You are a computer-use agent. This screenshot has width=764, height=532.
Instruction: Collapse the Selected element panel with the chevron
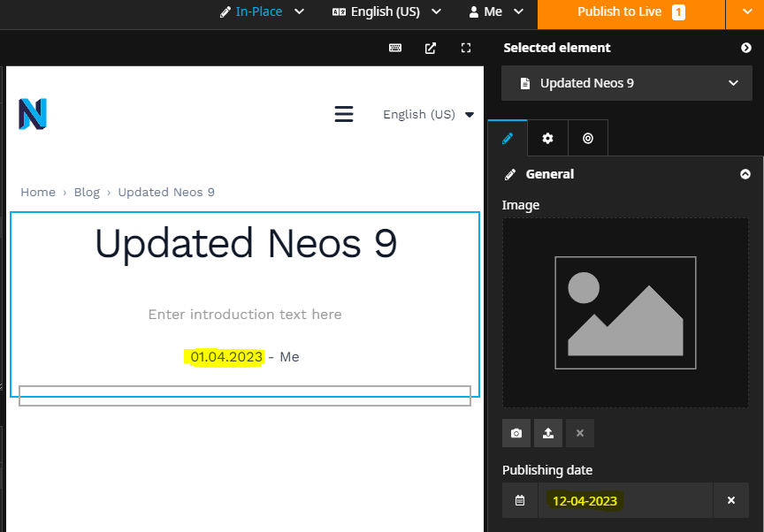coord(745,48)
